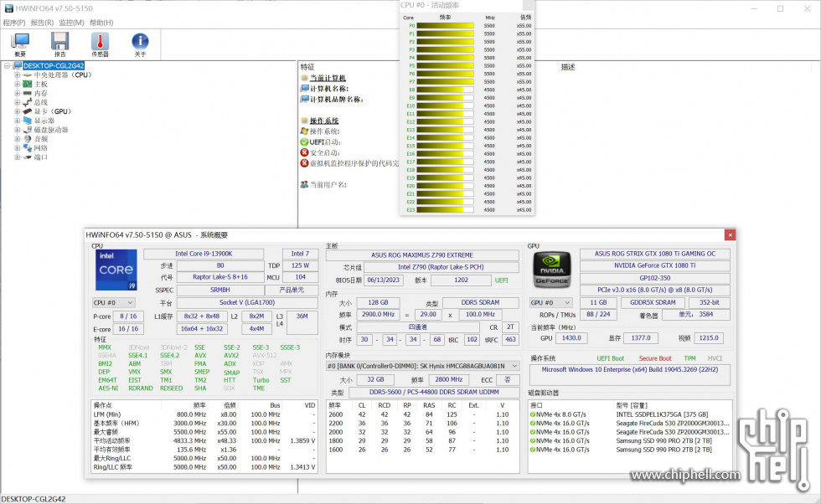Viewport: 821px width, 504px height.
Task: Collapse the DESKTOP-CGL2G42 root tree node
Action: [x=8, y=66]
